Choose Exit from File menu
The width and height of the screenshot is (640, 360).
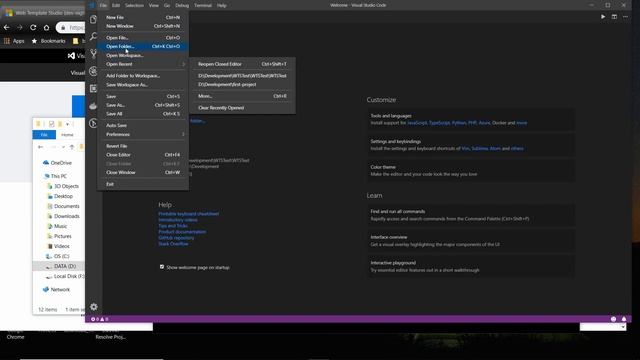click(143, 184)
